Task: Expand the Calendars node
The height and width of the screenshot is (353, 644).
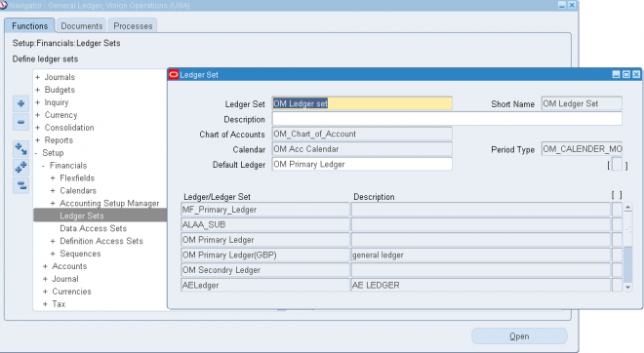Action: (x=53, y=191)
